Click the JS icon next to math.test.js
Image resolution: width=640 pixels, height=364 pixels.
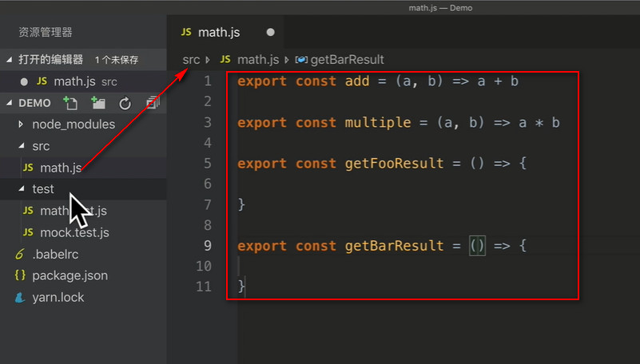(x=28, y=210)
